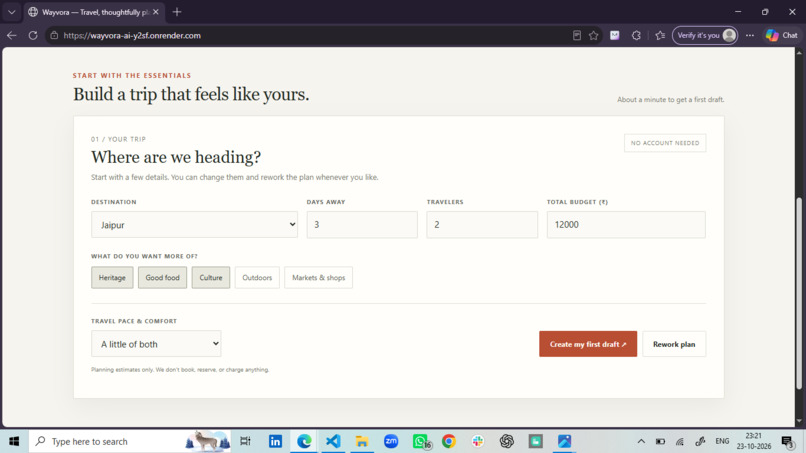Toggle the Culture interest chip

tap(211, 278)
